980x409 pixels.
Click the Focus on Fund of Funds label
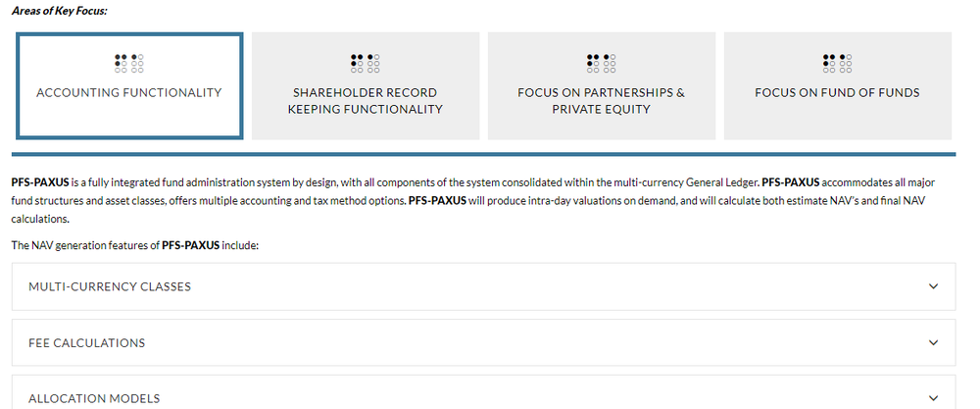[838, 92]
